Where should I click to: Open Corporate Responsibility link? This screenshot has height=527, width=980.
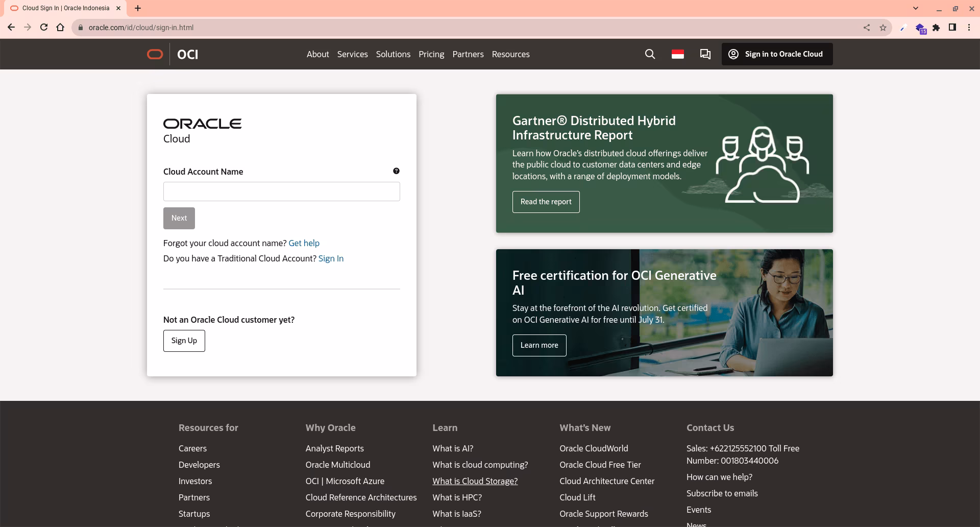click(x=350, y=514)
